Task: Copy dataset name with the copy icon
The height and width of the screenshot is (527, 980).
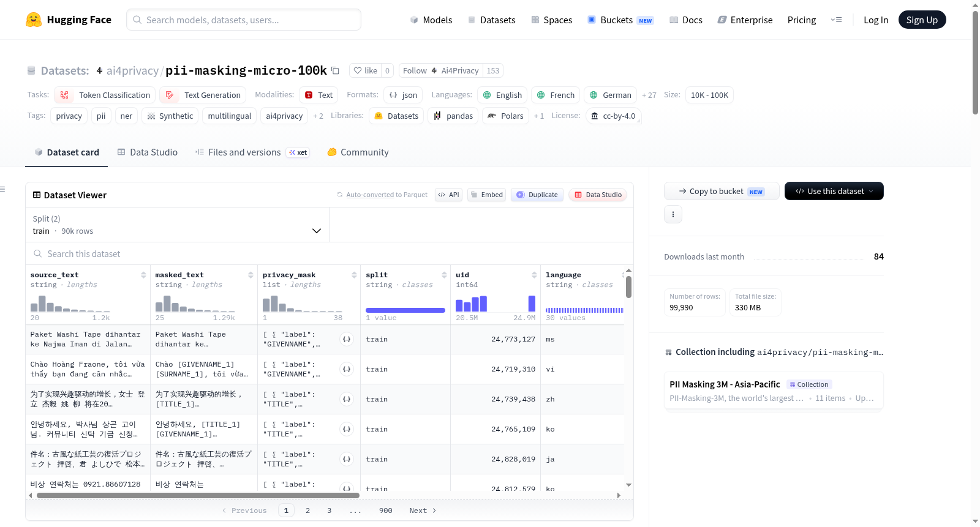Action: click(335, 70)
